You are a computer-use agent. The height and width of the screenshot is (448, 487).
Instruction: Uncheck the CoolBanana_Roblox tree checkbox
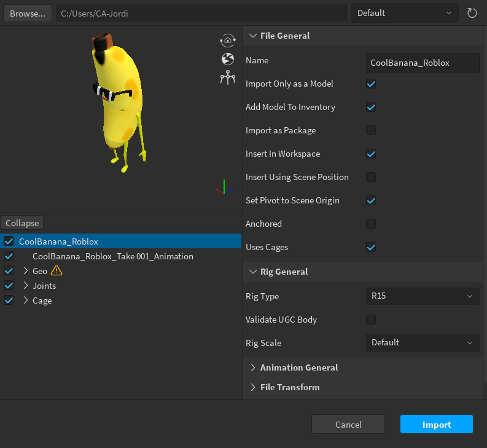(9, 242)
